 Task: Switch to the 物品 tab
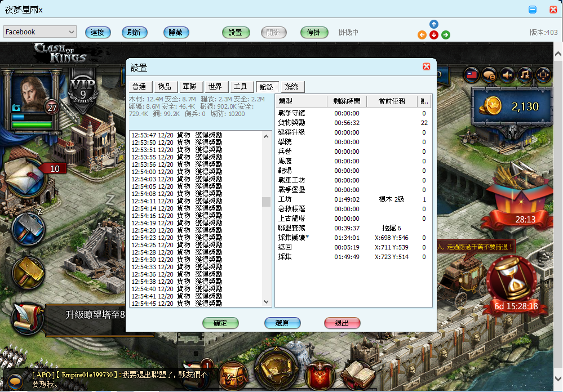(x=166, y=87)
